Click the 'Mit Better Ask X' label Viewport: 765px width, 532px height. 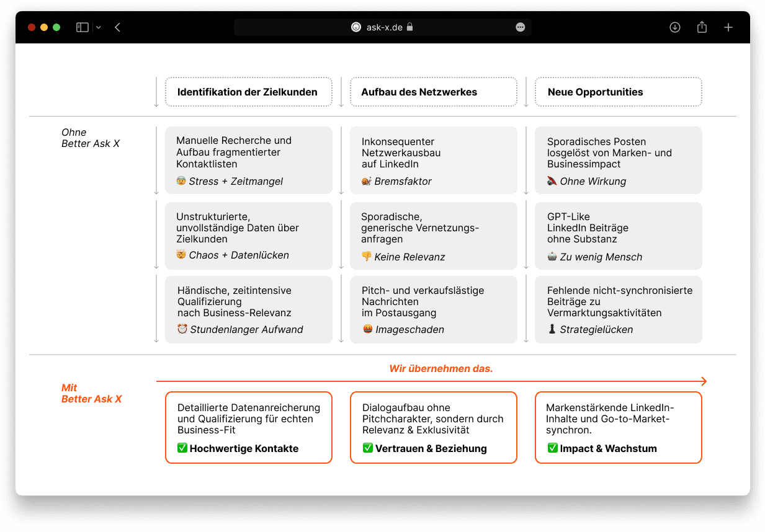click(91, 393)
